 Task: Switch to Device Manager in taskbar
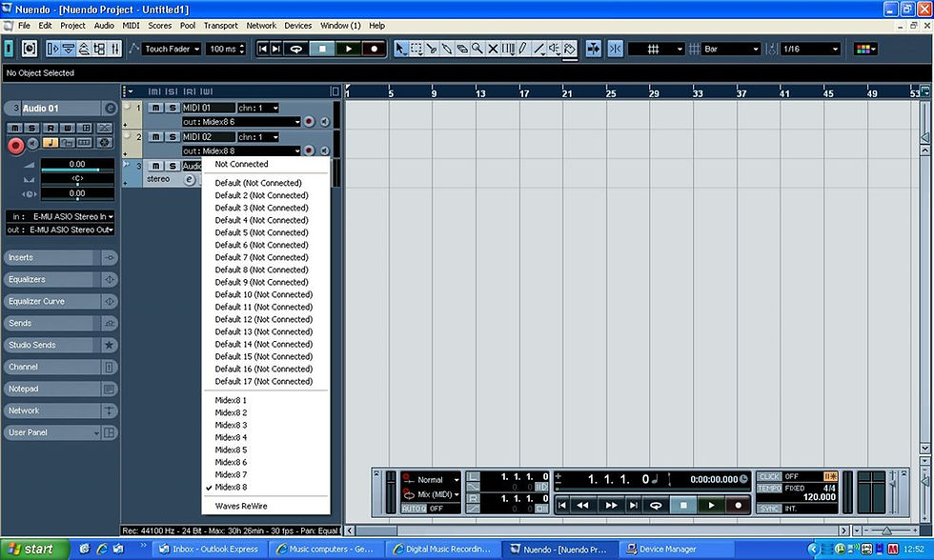[676, 550]
